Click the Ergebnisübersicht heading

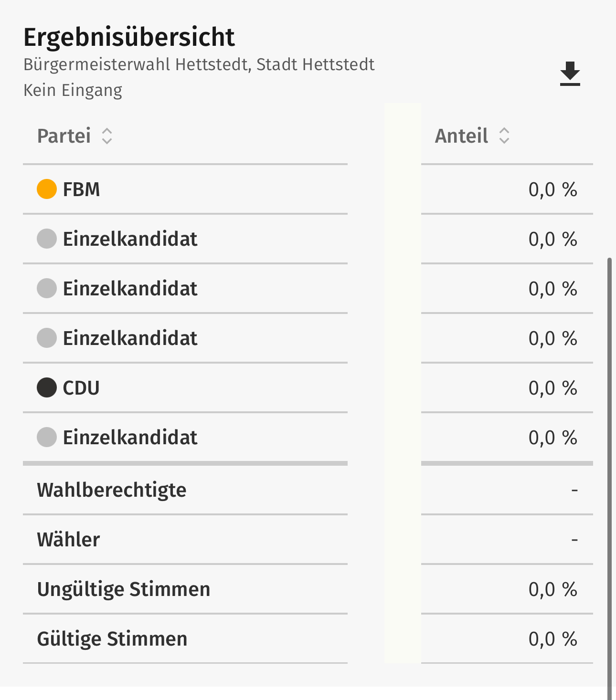point(129,37)
